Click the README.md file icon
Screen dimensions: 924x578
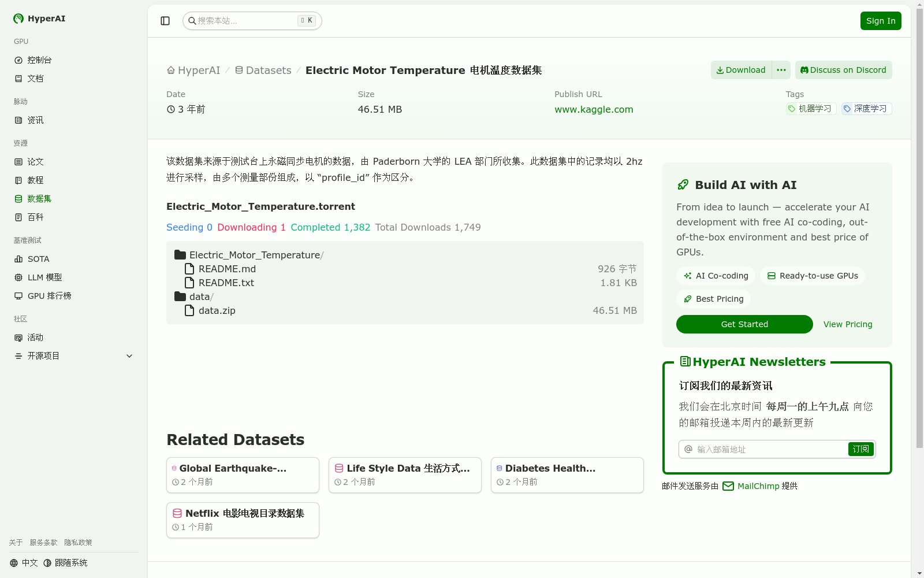tap(189, 269)
